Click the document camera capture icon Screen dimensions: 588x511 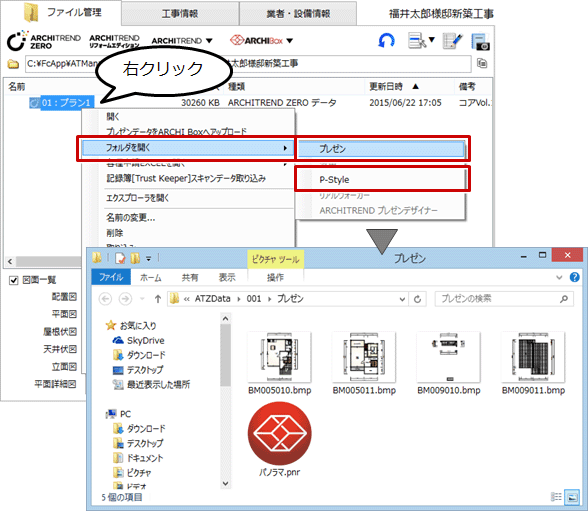[480, 41]
